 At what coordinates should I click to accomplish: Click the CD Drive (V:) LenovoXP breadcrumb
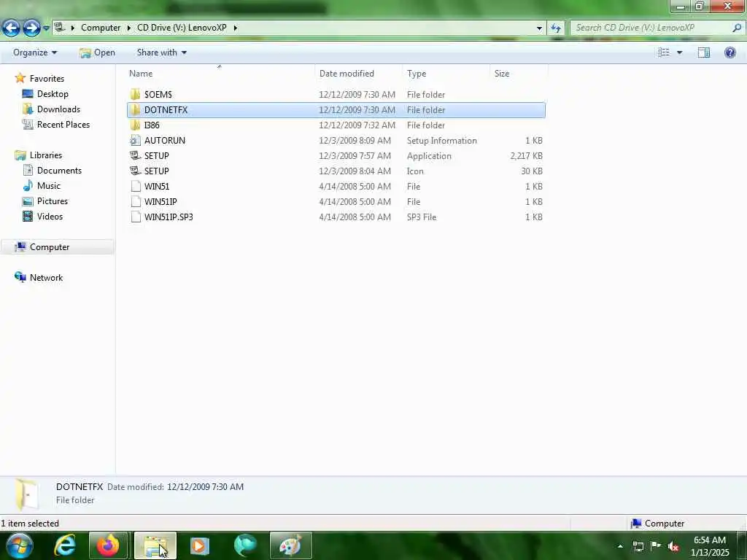pos(182,28)
